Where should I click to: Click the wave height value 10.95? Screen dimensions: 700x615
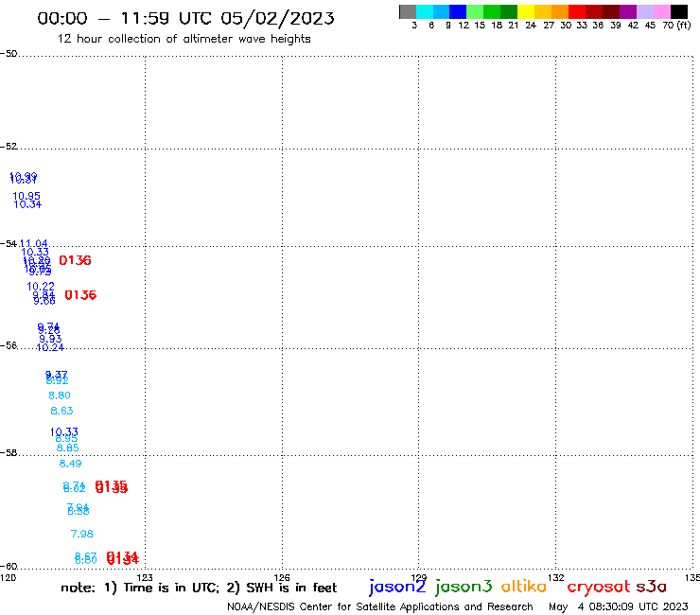point(26,196)
